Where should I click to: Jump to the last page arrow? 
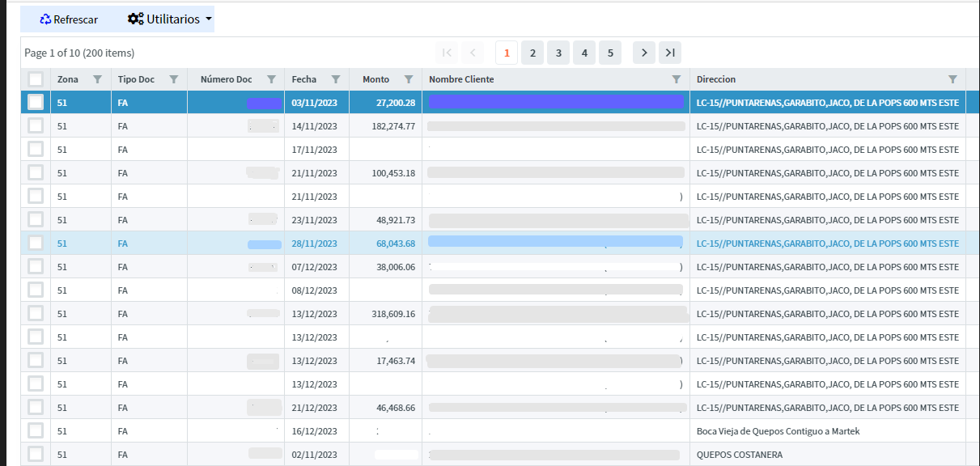click(x=670, y=53)
